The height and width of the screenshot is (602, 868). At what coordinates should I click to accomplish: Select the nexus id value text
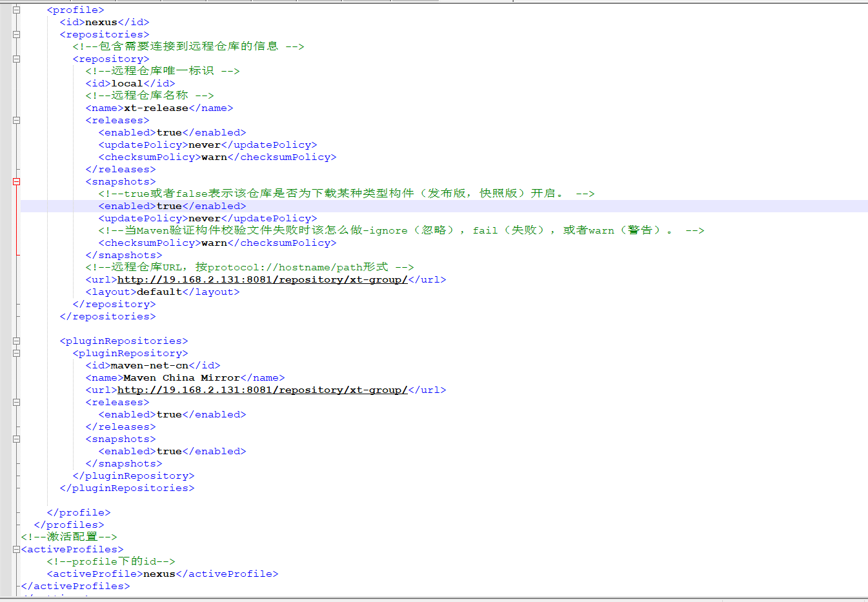101,21
